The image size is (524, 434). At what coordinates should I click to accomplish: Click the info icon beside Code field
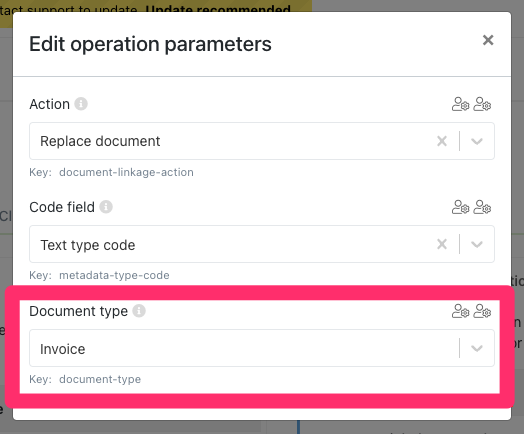coord(106,207)
